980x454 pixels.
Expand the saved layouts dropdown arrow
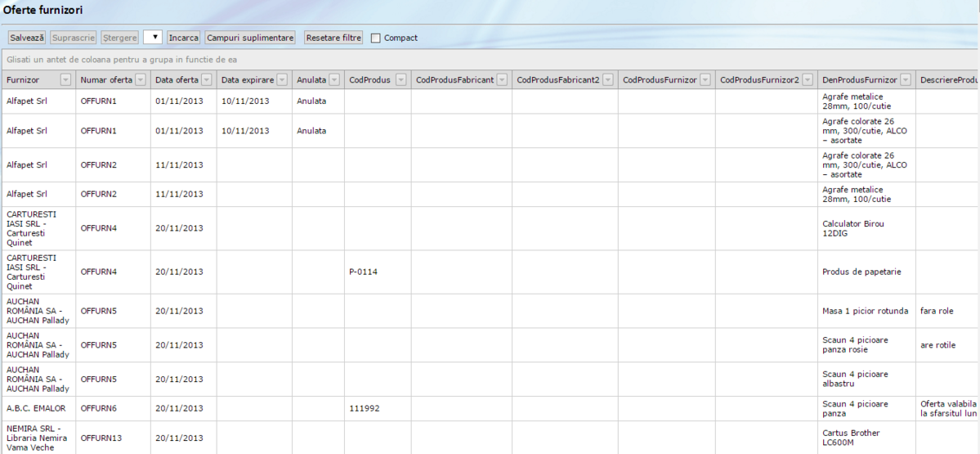click(x=155, y=38)
